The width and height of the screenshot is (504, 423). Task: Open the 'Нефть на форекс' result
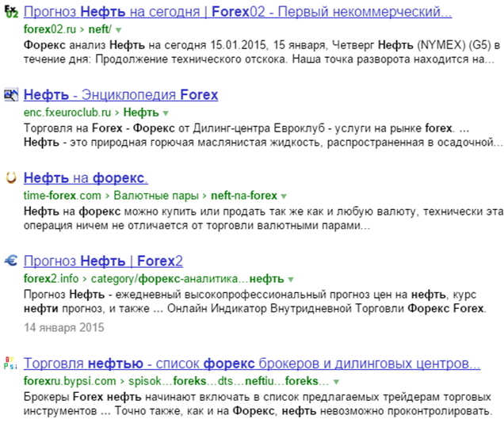(86, 178)
